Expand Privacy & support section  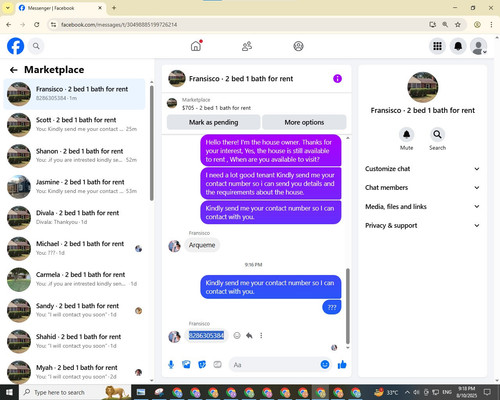click(x=422, y=225)
